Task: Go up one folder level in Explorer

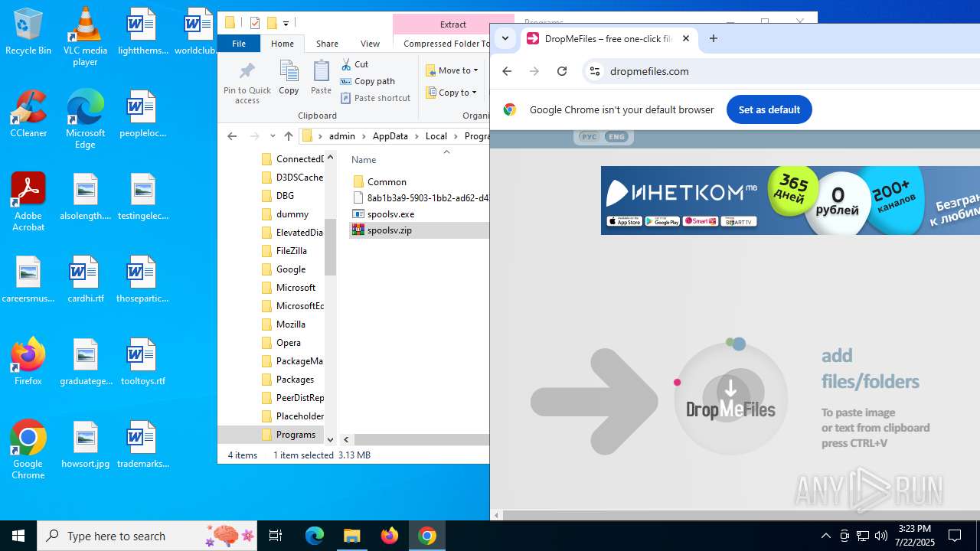Action: tap(288, 136)
